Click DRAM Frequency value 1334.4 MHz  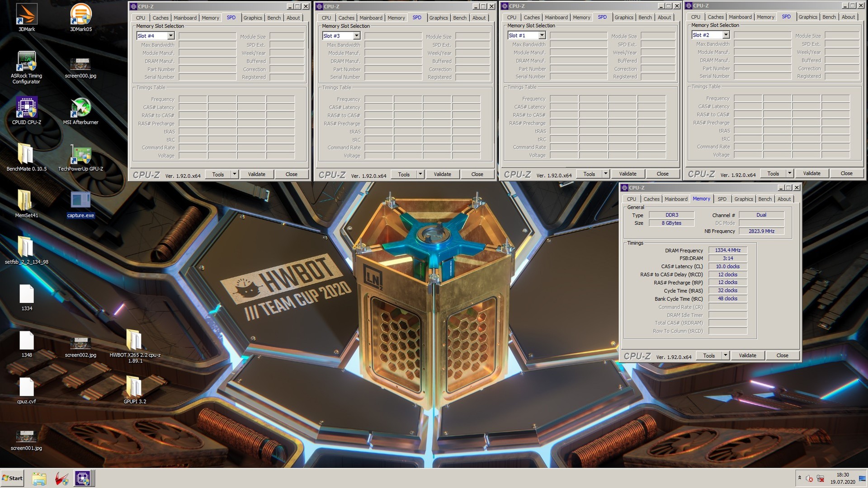(728, 250)
